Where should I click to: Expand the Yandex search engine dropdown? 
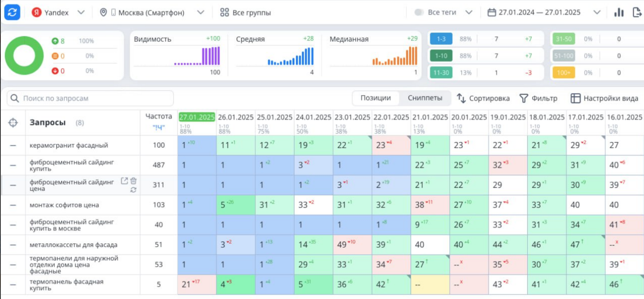coord(81,12)
